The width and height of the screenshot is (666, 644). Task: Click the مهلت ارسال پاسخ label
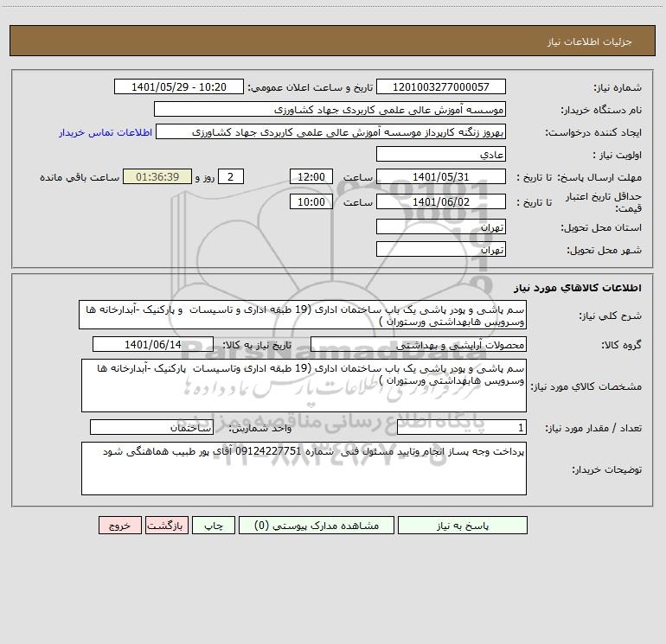600,177
